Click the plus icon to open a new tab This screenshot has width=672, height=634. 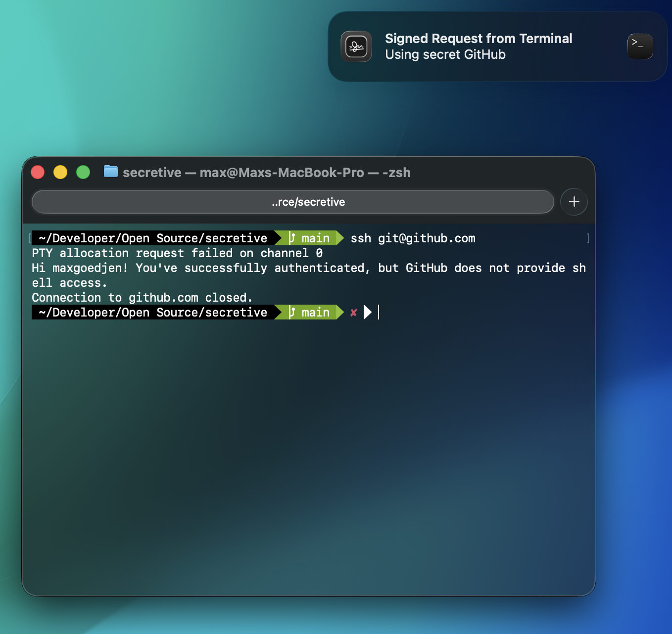(x=574, y=202)
